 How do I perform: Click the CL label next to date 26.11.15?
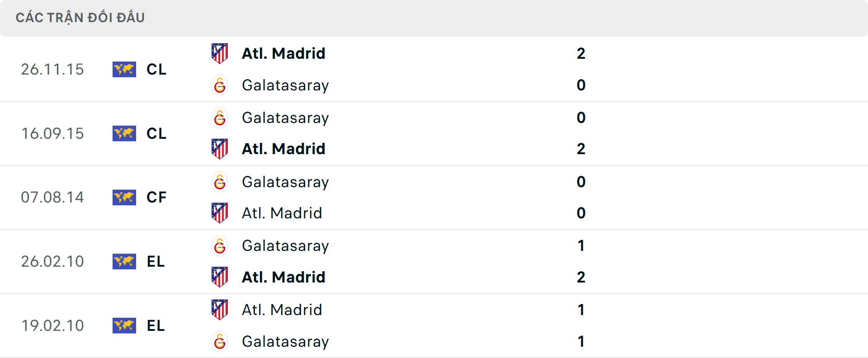coord(156,69)
